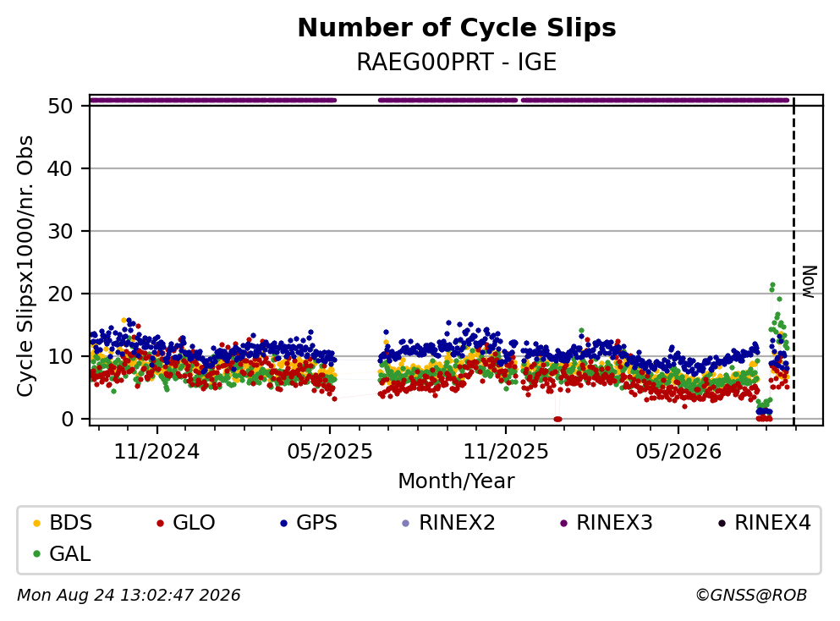
Task: Click the 05/2026 x-axis tick label
Action: point(678,452)
